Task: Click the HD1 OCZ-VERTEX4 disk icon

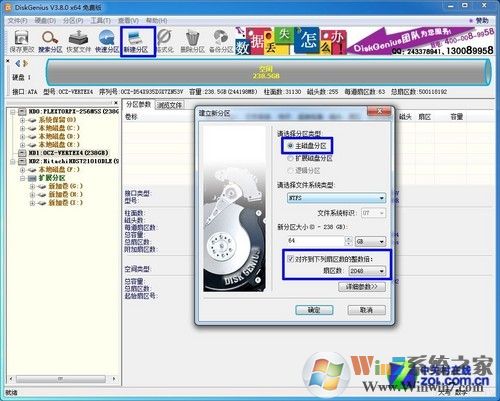Action: [x=22, y=153]
